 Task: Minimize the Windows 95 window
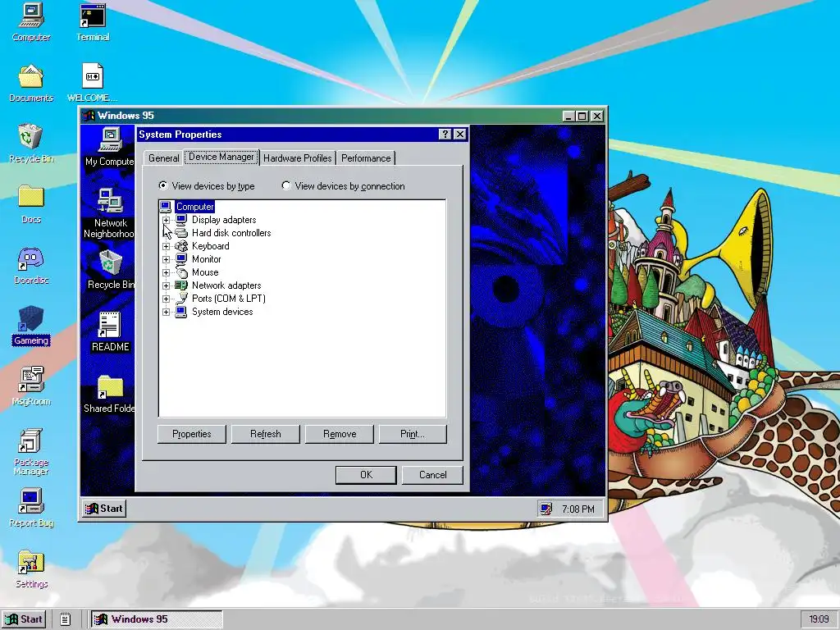[x=569, y=116]
